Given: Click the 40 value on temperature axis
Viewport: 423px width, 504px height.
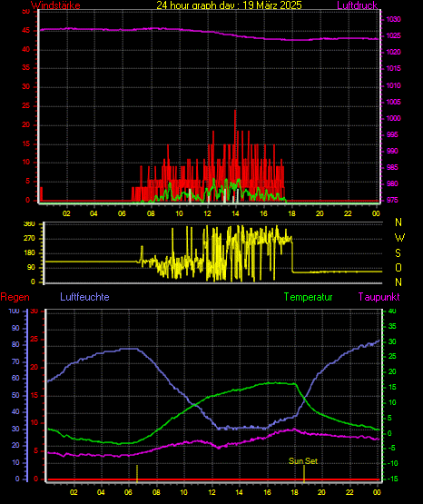Looking at the screenshot, I should tap(392, 311).
